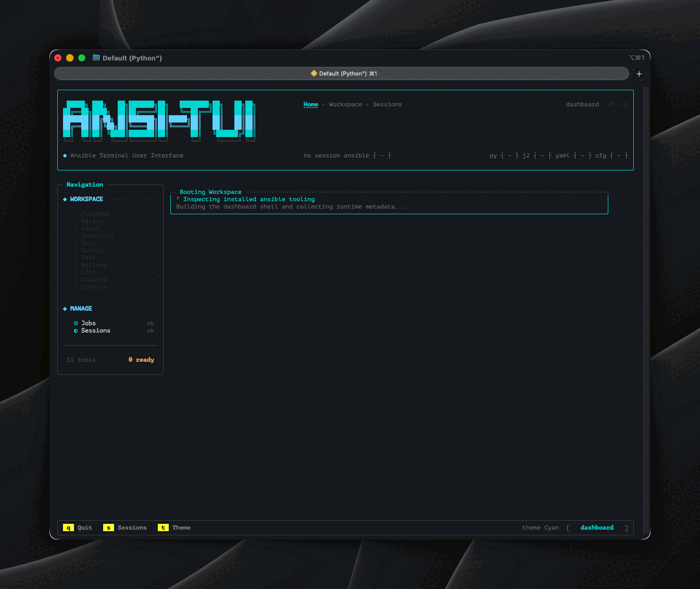Select the Galaxy tool in Navigation
The width and height of the screenshot is (700, 589).
click(92, 221)
